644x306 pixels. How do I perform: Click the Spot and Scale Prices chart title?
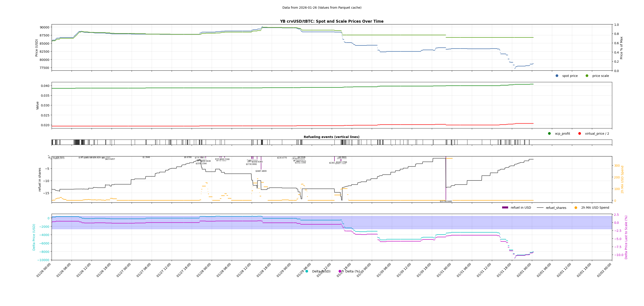332,22
